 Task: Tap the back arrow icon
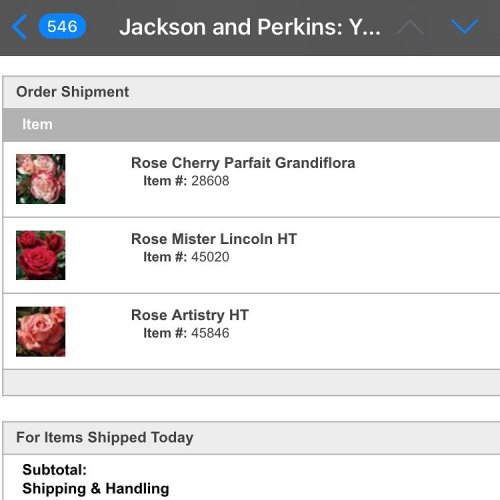coord(19,27)
